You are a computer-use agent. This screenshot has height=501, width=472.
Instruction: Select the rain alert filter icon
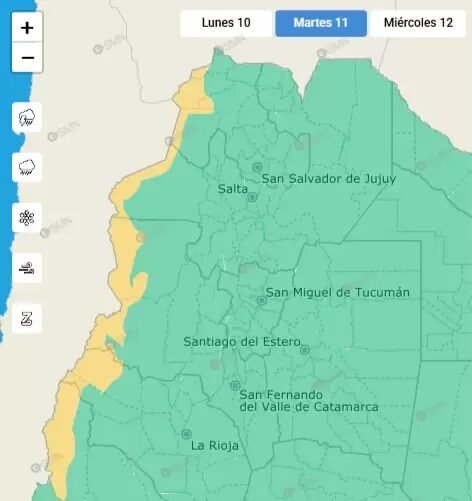27,167
